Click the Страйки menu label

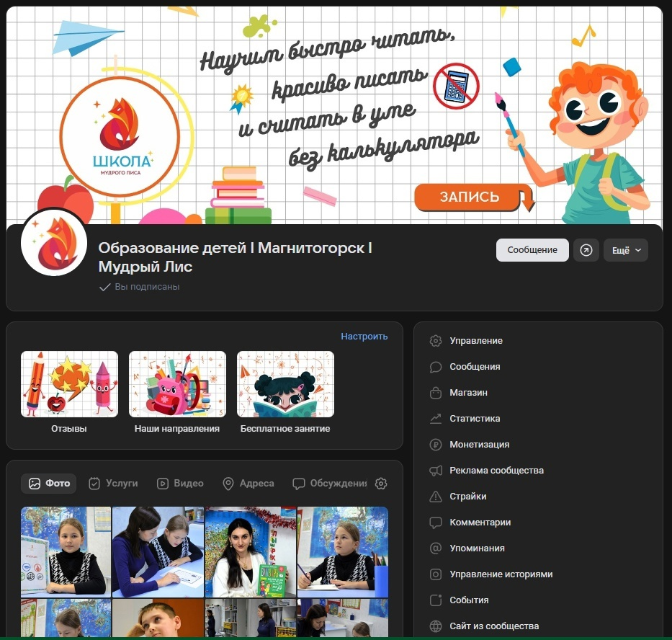point(468,497)
